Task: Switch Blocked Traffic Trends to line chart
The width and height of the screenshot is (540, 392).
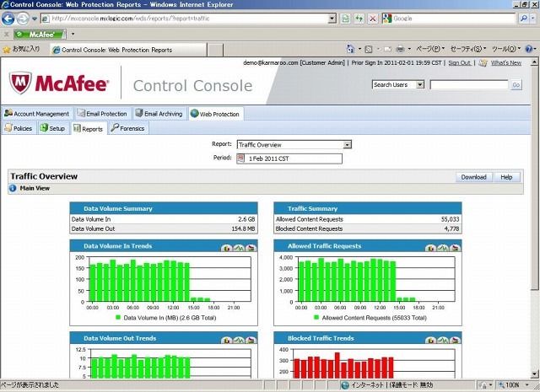Action: (443, 340)
